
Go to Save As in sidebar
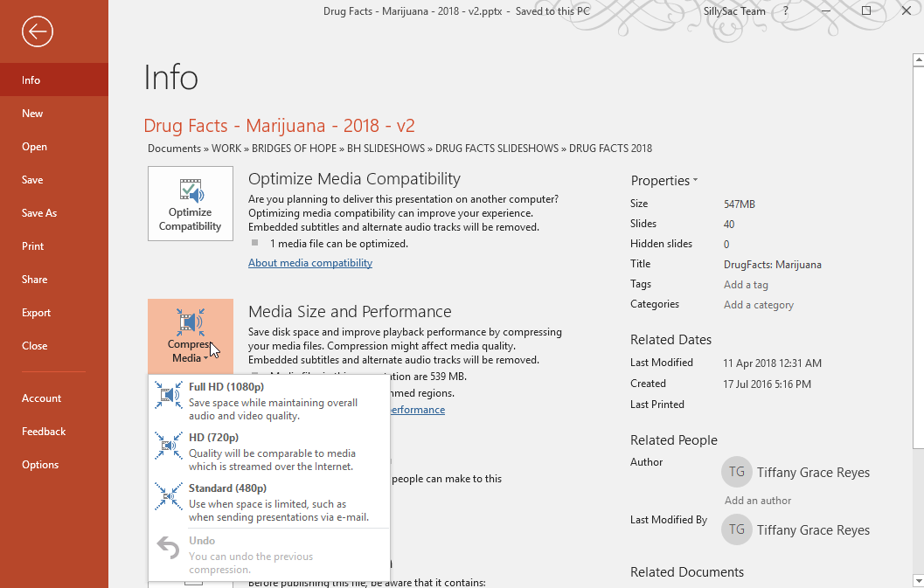[54, 212]
